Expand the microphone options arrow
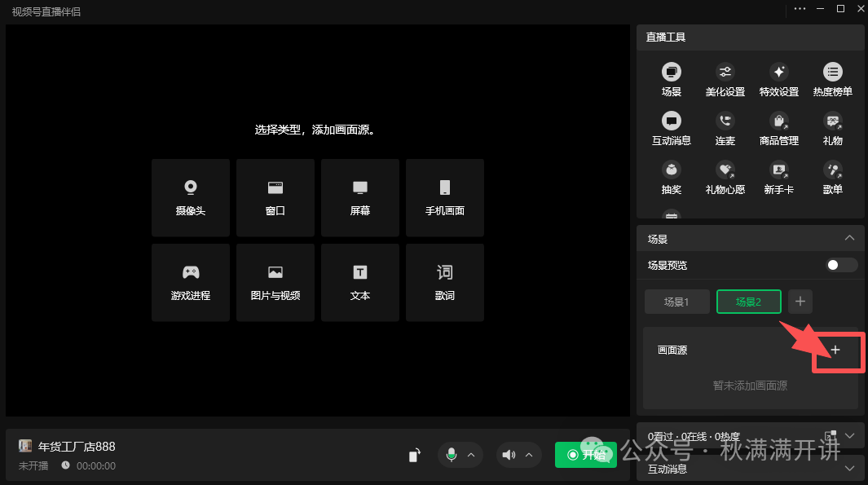Image resolution: width=868 pixels, height=485 pixels. tap(471, 455)
